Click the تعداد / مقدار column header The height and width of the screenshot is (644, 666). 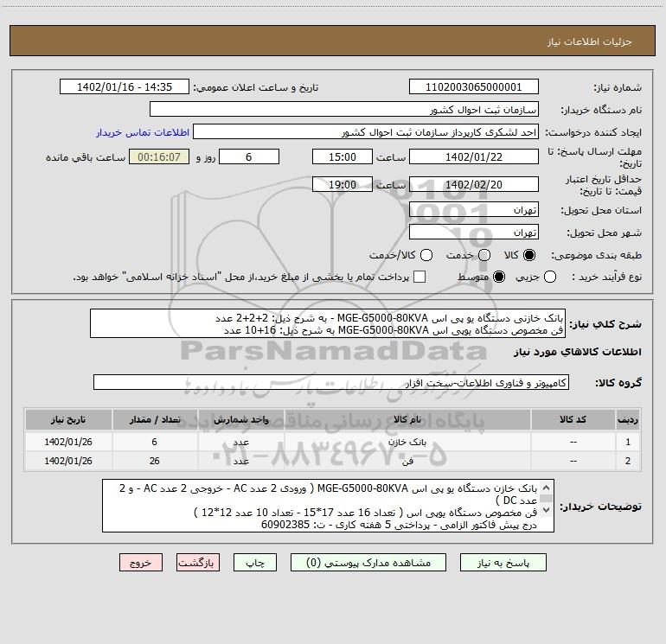pyautogui.click(x=155, y=420)
